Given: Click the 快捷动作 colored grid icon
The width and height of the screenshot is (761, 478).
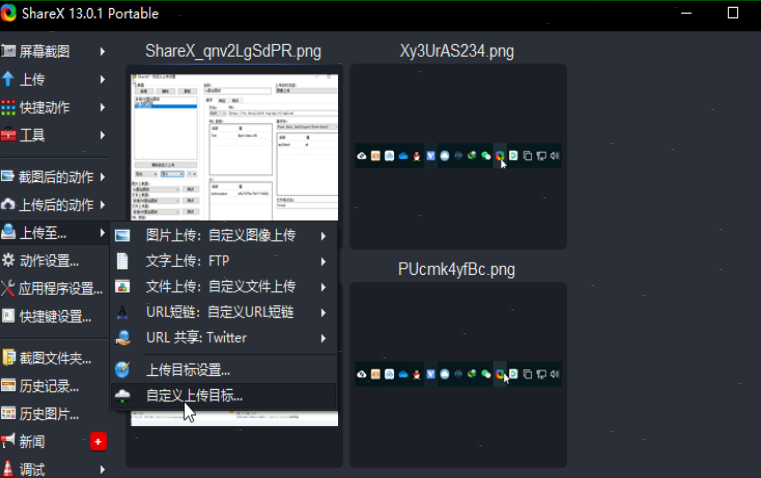Looking at the screenshot, I should pyautogui.click(x=8, y=107).
